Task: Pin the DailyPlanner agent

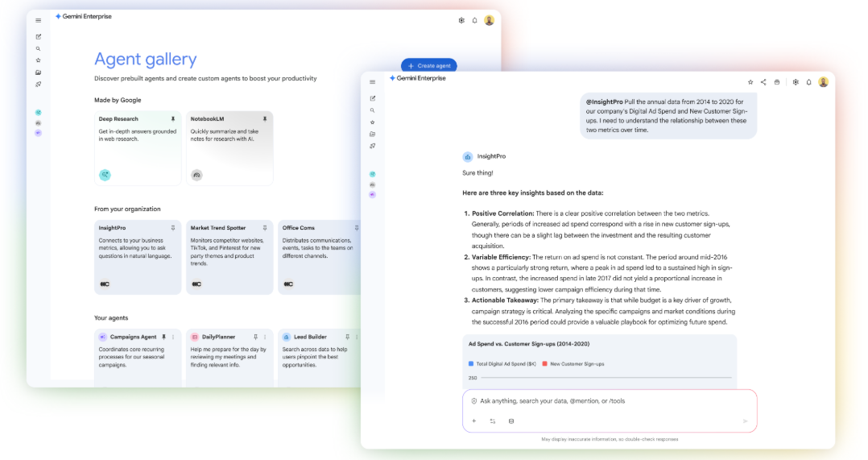Action: 255,337
